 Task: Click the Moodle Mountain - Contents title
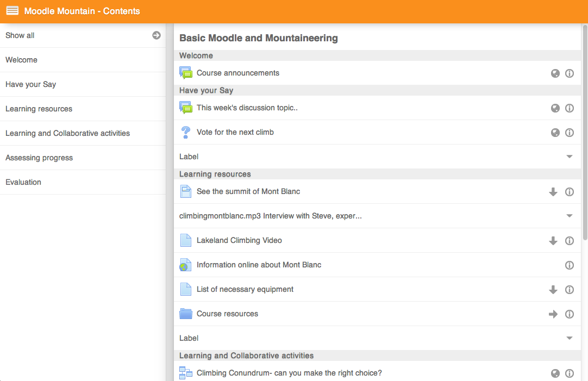coord(82,11)
